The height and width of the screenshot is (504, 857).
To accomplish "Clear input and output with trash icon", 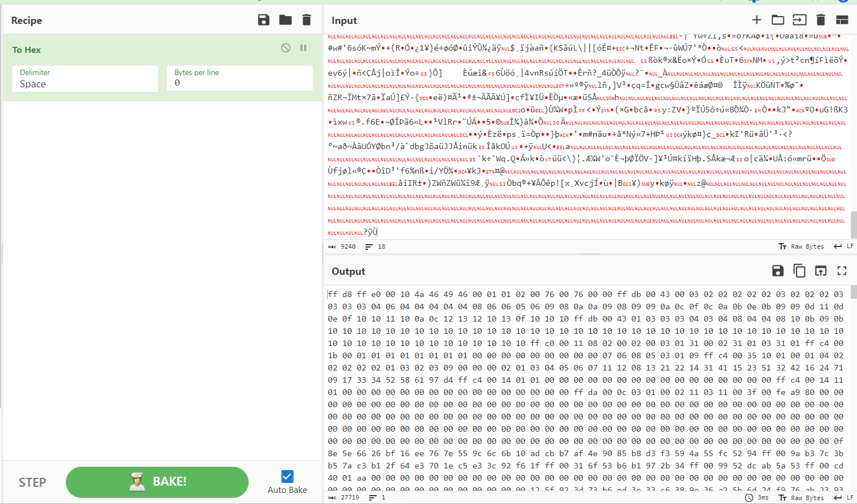I will point(821,20).
